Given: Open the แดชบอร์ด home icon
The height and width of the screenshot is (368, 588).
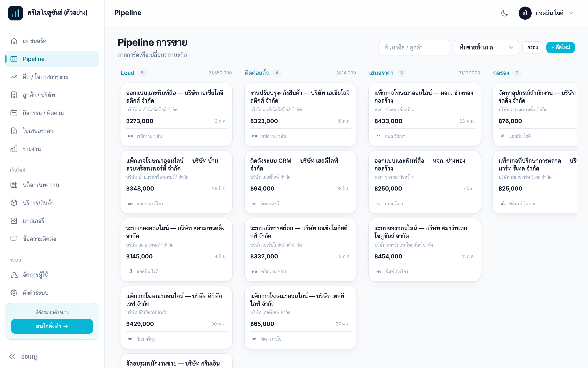Looking at the screenshot, I should click(14, 41).
